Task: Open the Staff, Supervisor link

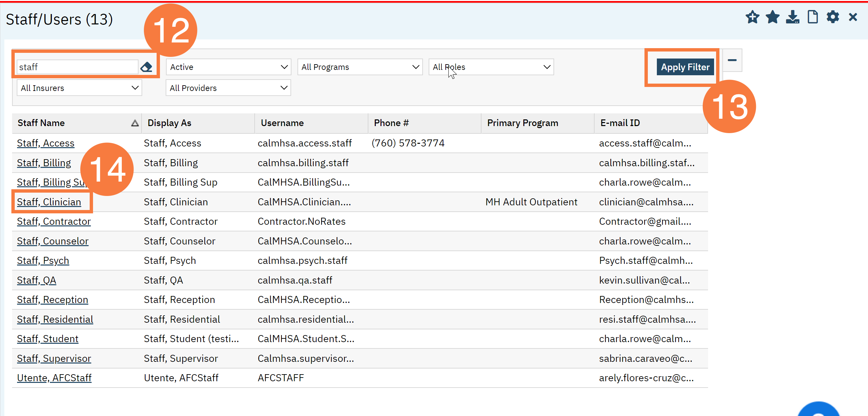Action: pos(54,358)
